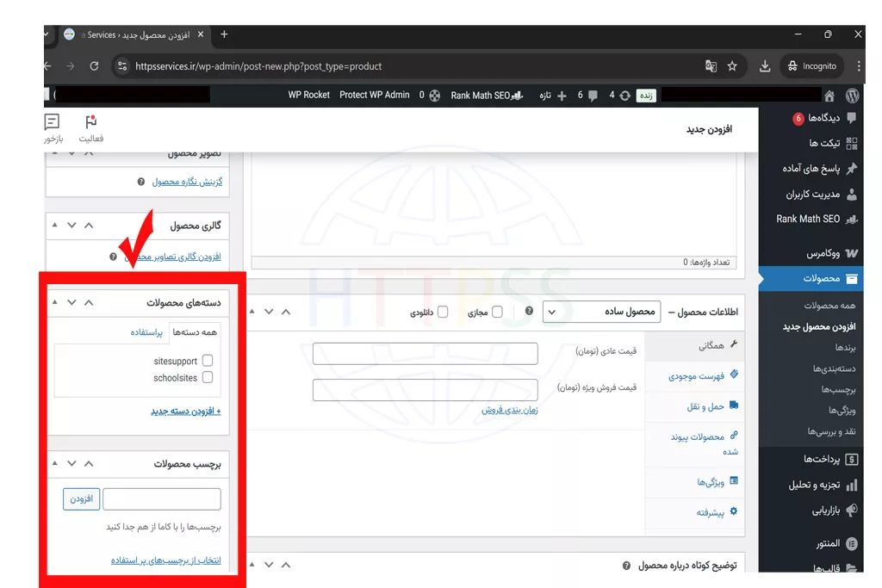The image size is (882, 588).
Task: Open the محصول ساده product type dropdown
Action: click(x=601, y=312)
